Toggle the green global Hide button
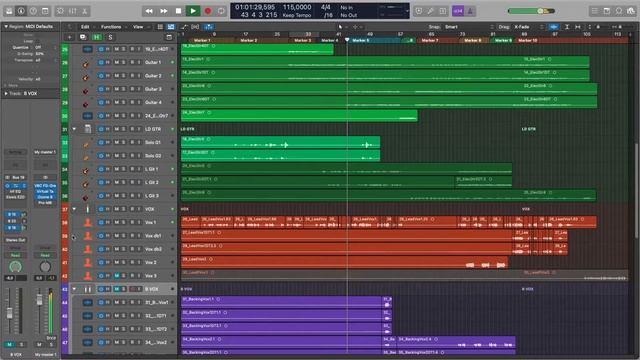This screenshot has width=640, height=360. (97, 37)
